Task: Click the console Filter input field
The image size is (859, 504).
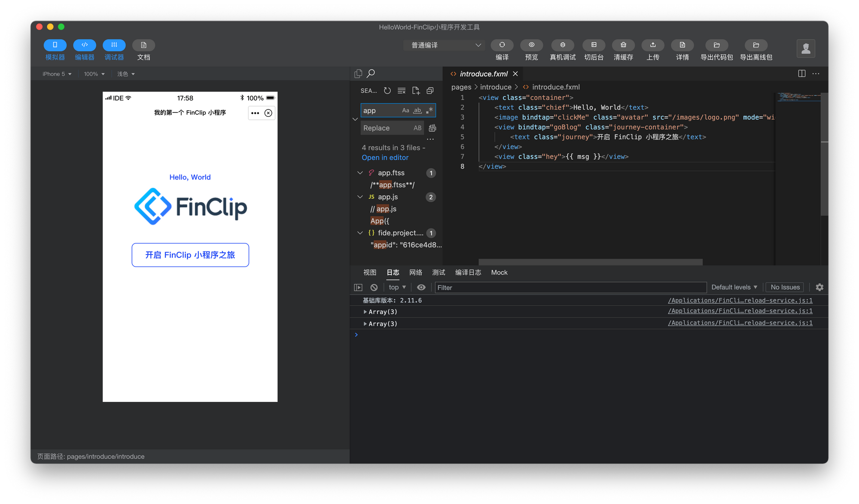Action: click(570, 288)
